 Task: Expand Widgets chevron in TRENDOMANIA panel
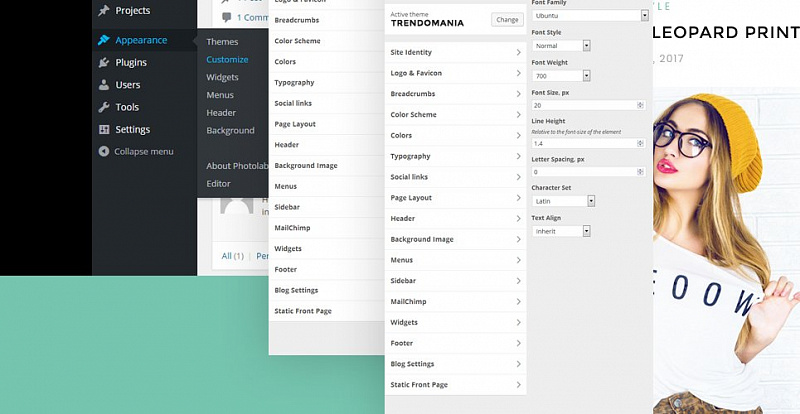coord(518,322)
